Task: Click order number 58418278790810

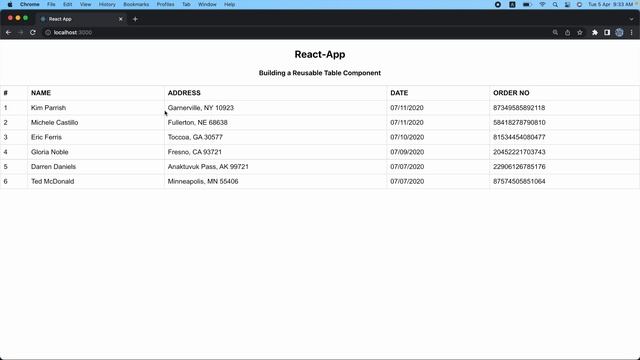Action: click(x=519, y=122)
